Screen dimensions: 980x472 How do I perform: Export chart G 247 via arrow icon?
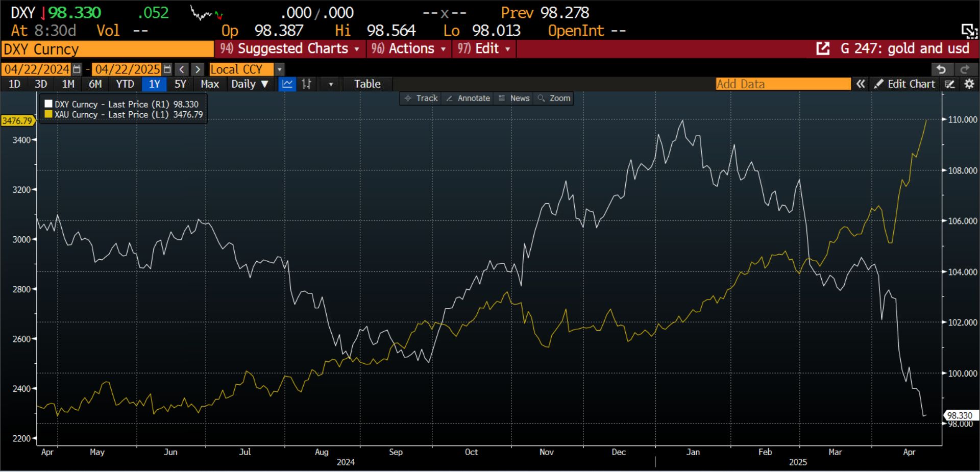tap(823, 49)
